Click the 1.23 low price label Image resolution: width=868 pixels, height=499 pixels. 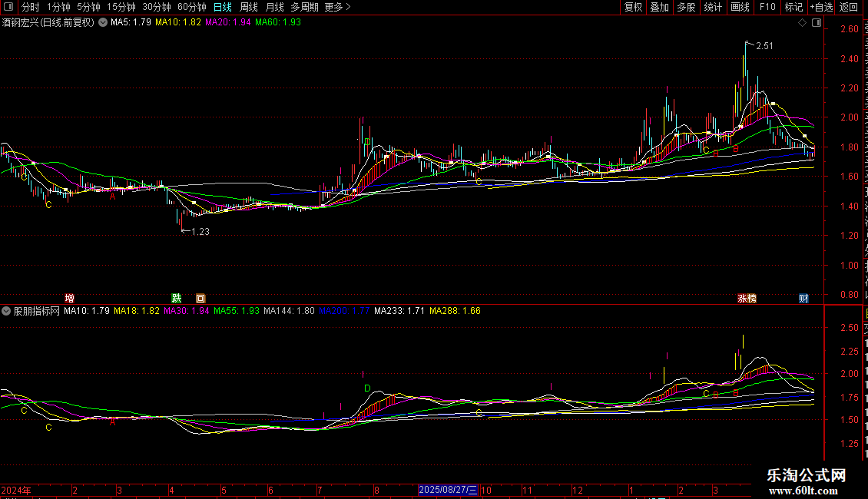point(200,232)
